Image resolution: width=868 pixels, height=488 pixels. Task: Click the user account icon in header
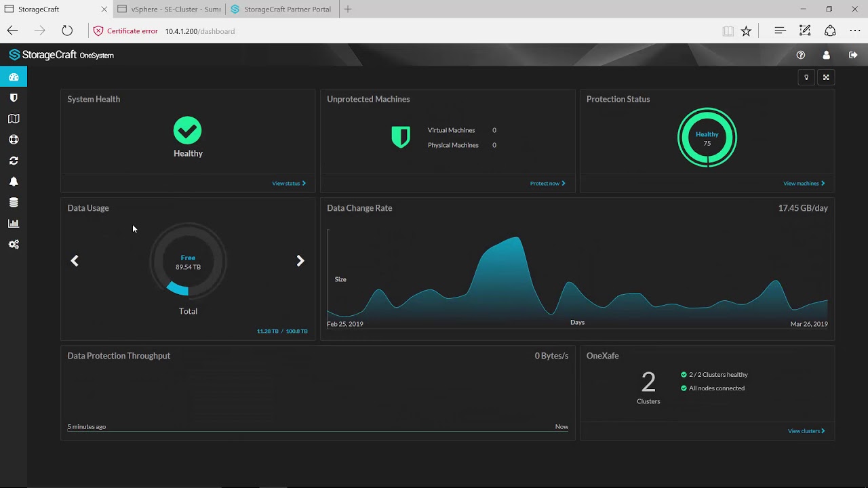click(x=826, y=55)
